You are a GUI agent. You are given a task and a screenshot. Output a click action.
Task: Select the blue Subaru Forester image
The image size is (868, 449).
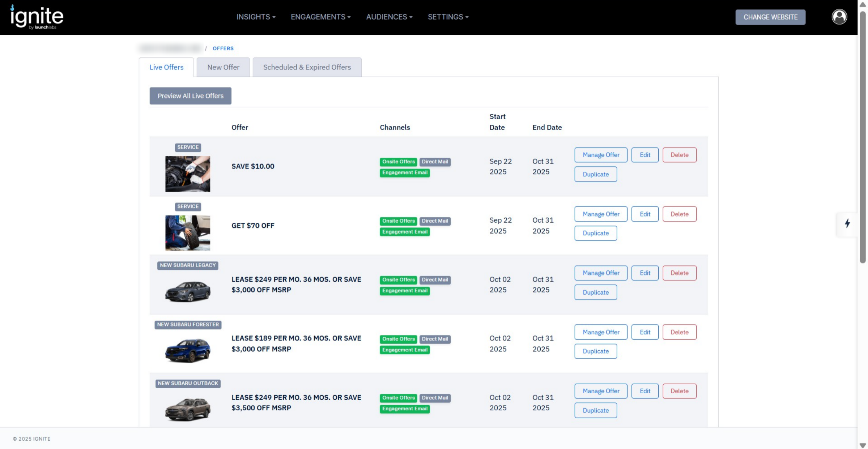(187, 350)
